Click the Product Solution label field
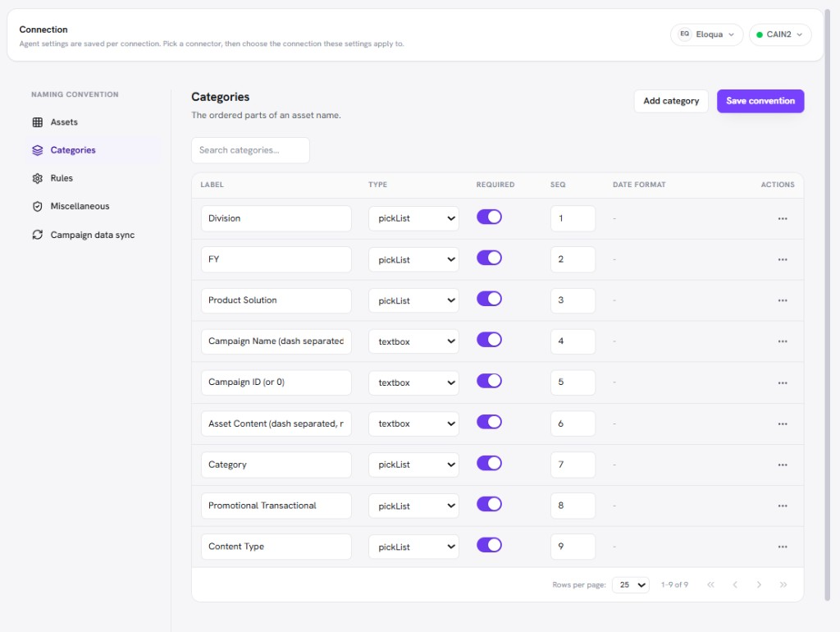 click(276, 300)
